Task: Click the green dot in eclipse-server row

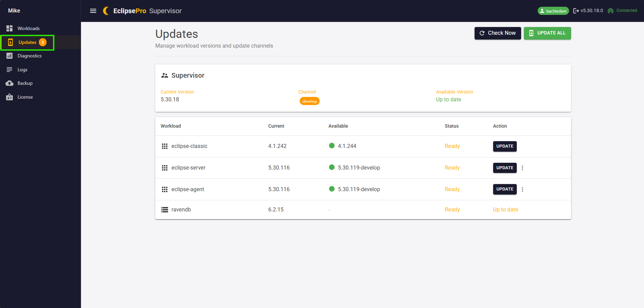Action: tap(332, 167)
